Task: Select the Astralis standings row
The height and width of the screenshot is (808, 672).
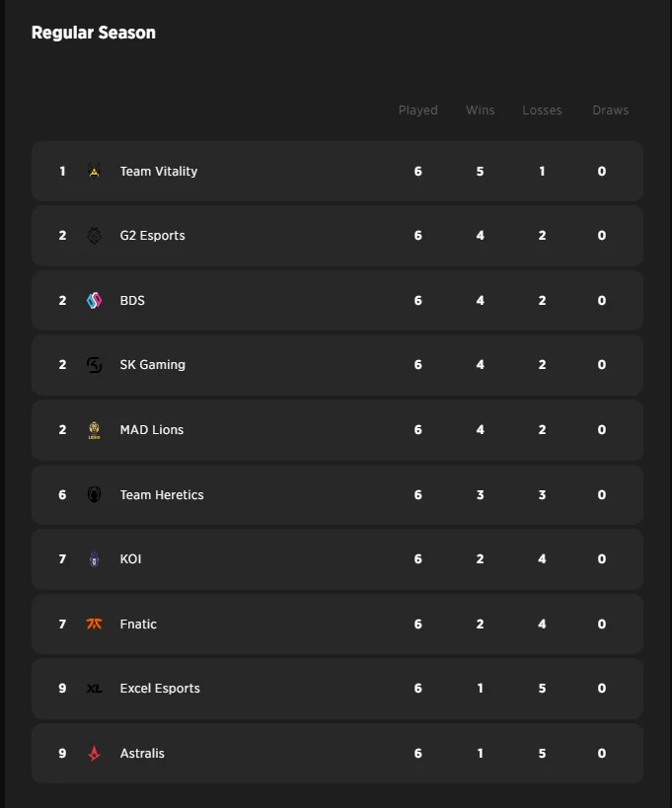Action: [336, 753]
